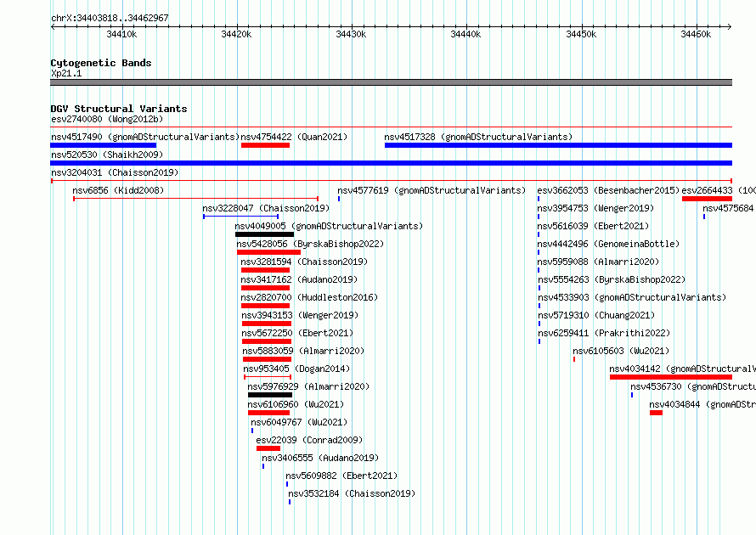Click the esv2740080 (Wong2012b) variant label

107,119
